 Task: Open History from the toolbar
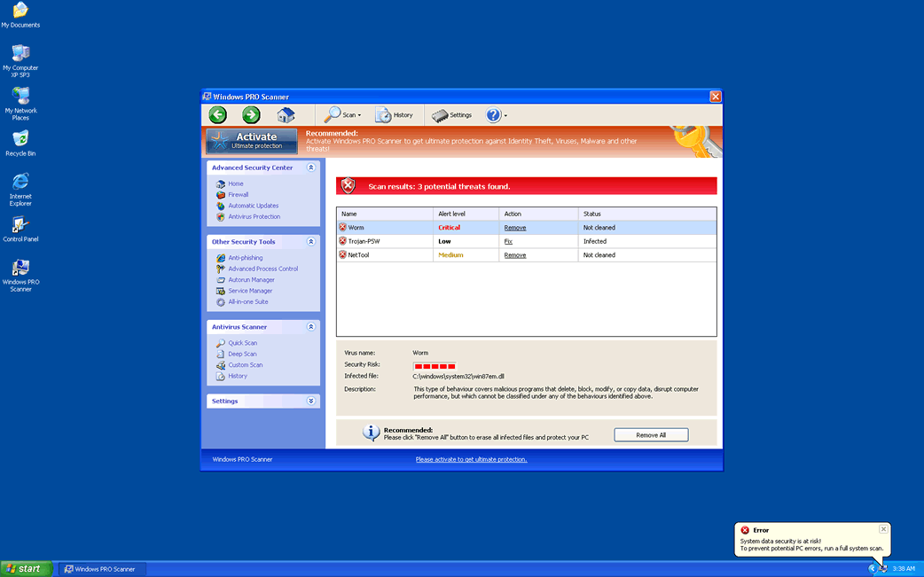(395, 114)
